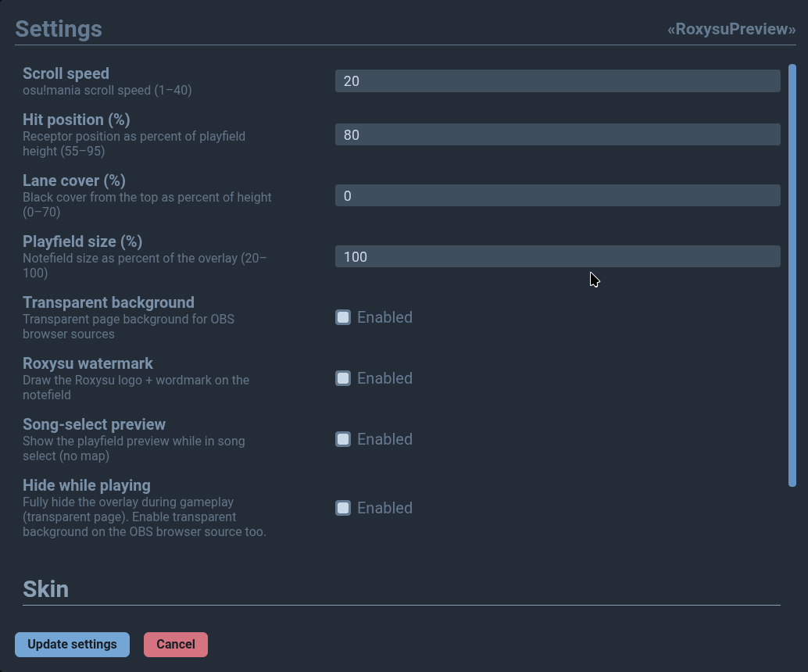Click the «RoxysuPreview» title text
Viewport: 808px width, 672px height.
[x=731, y=29]
